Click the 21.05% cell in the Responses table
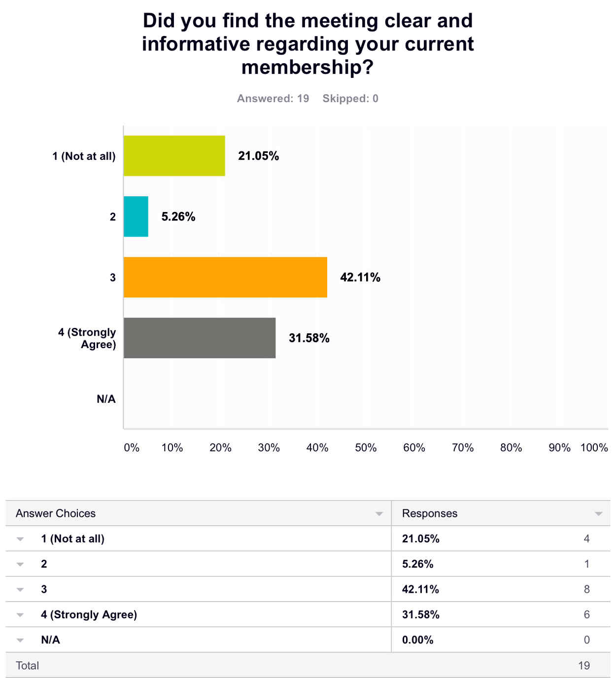The width and height of the screenshot is (616, 678). (420, 539)
